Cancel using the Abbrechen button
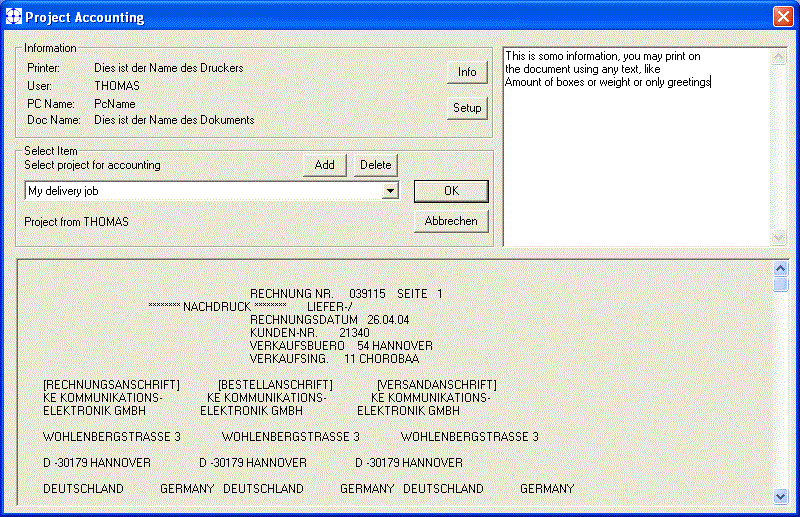 [451, 221]
